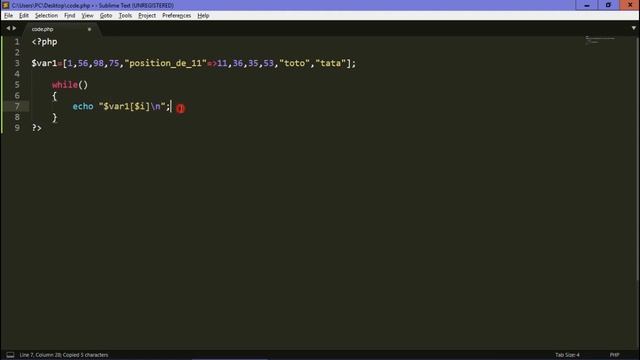The width and height of the screenshot is (640, 360).
Task: Change the PHP syntax selector
Action: 614,355
